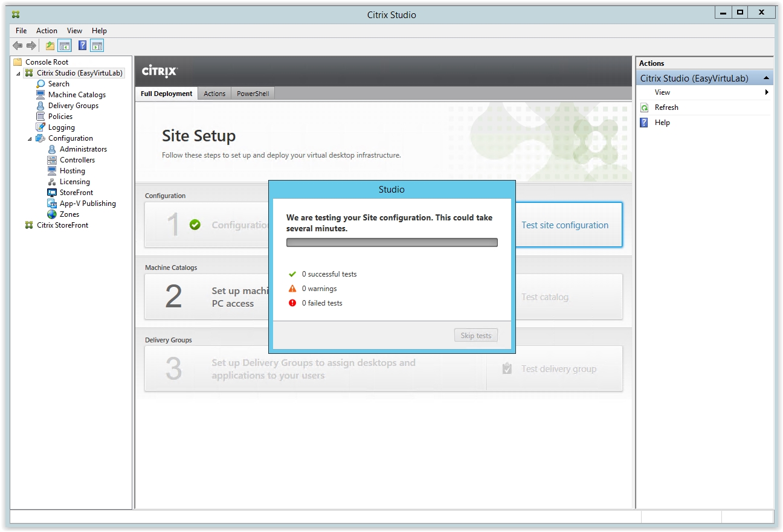Click the Skip tests button

(x=475, y=336)
